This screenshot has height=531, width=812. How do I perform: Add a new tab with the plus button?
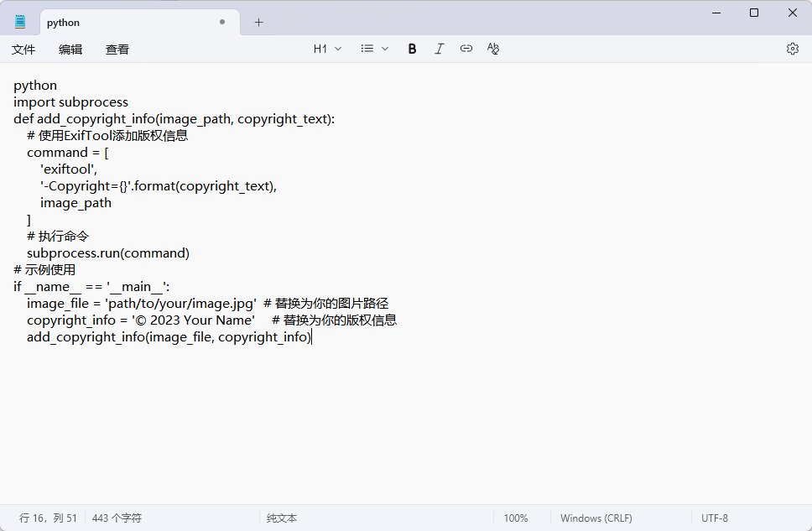258,23
